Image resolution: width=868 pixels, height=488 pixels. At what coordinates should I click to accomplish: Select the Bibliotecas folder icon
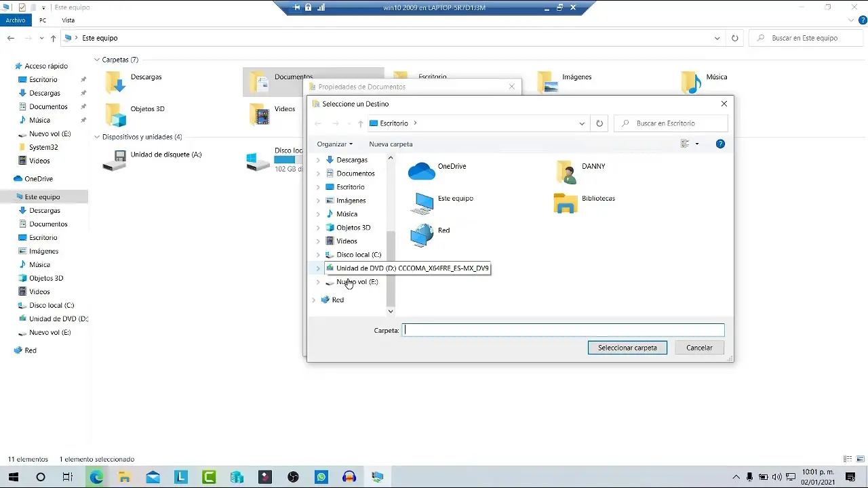click(x=565, y=203)
